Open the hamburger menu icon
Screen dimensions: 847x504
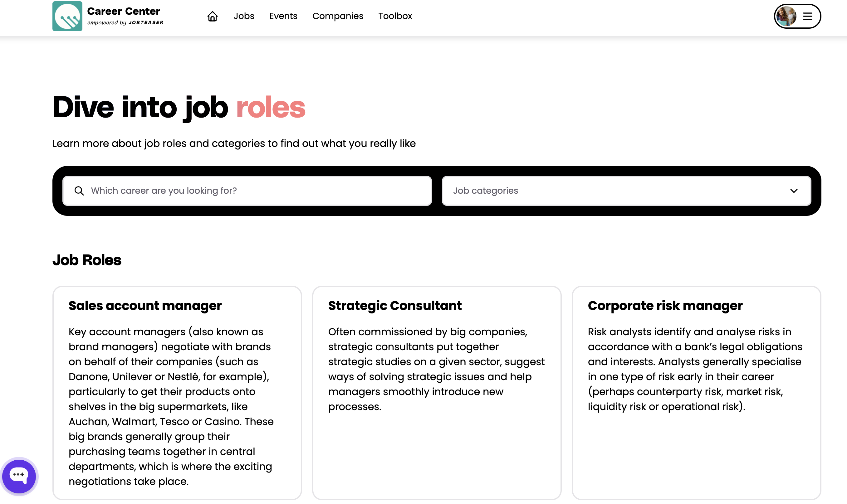pyautogui.click(x=807, y=16)
